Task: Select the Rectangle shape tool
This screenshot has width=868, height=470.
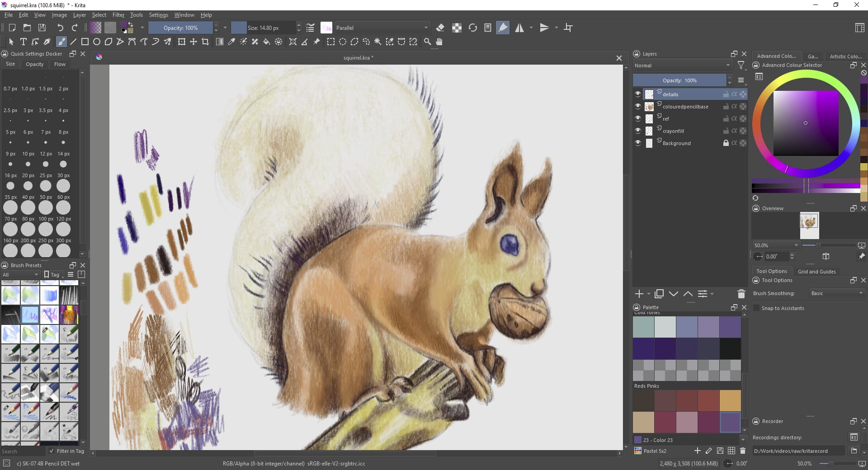Action: point(85,42)
